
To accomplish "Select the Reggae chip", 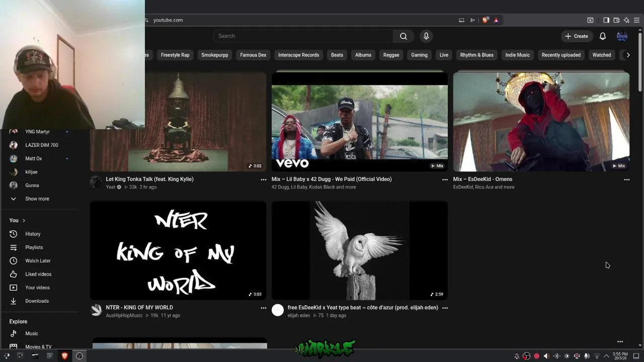I will (391, 55).
